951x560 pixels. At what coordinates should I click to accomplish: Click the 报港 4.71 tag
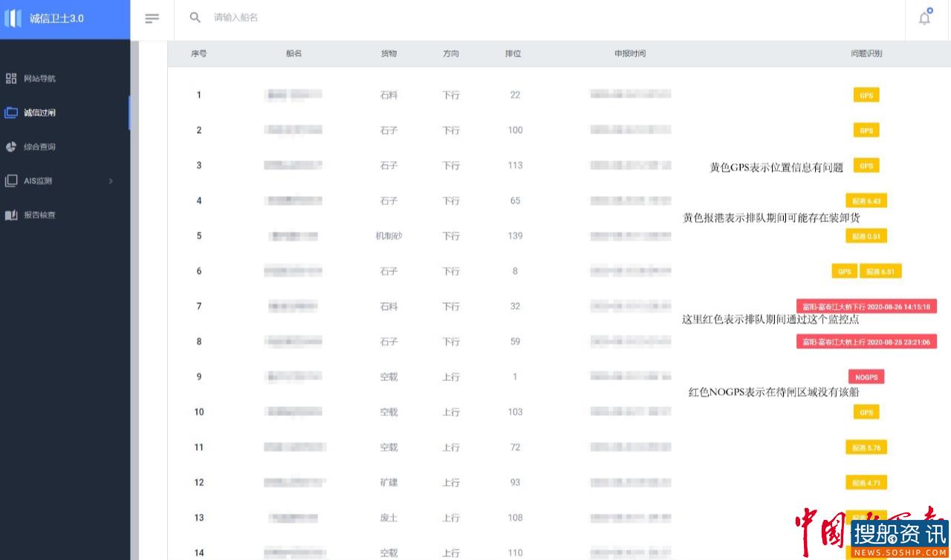pyautogui.click(x=866, y=483)
